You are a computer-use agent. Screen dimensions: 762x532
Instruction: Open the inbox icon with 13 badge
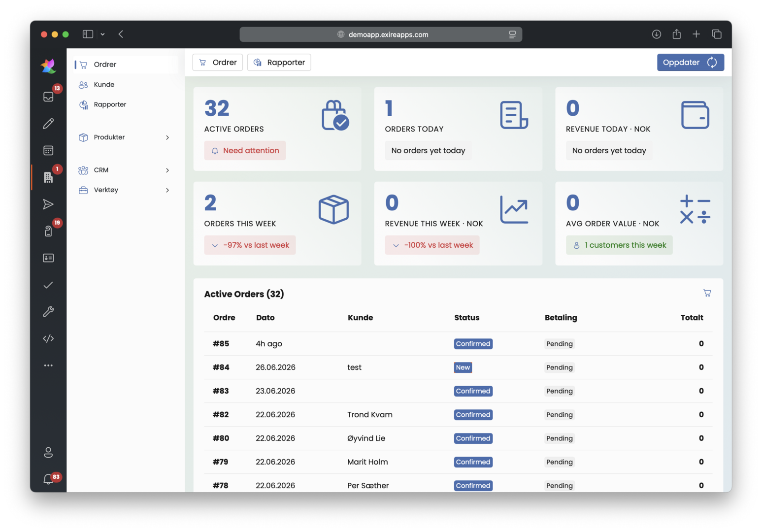48,97
